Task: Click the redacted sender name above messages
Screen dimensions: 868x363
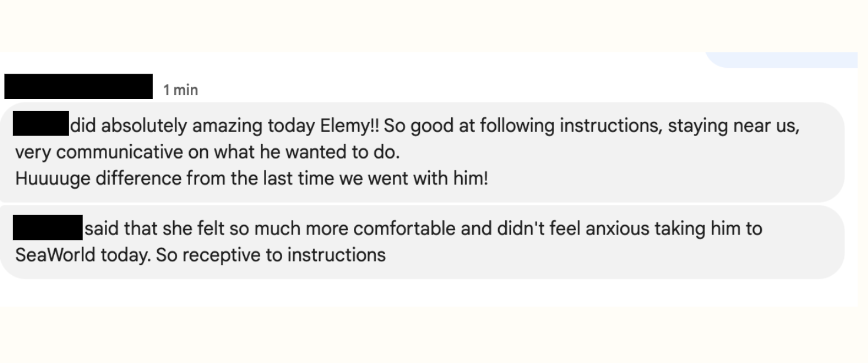Action: 78,87
